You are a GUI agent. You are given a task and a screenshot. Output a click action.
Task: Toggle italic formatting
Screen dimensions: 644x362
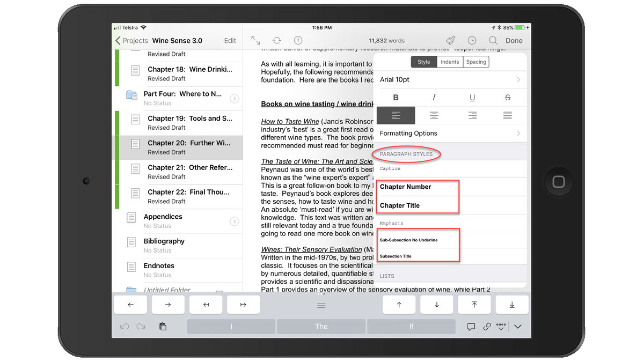434,98
